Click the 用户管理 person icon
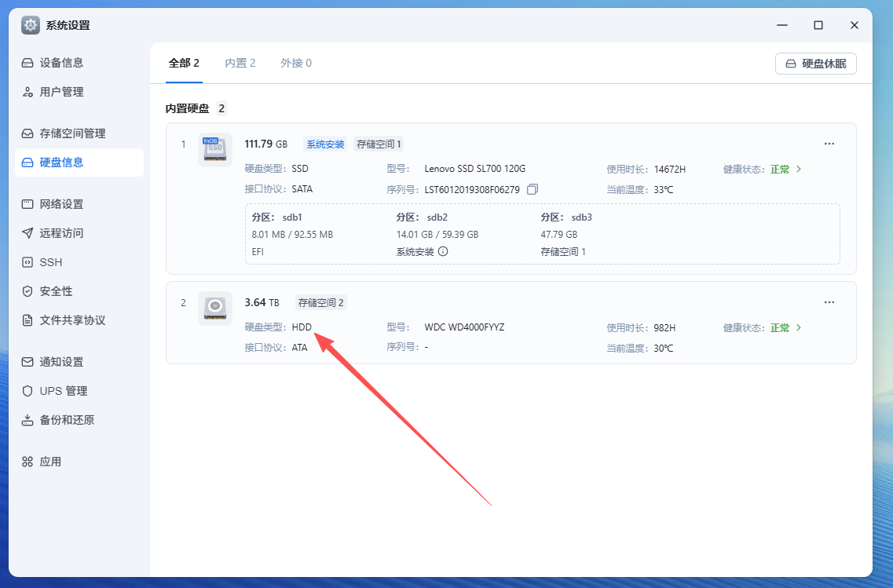 pyautogui.click(x=27, y=92)
